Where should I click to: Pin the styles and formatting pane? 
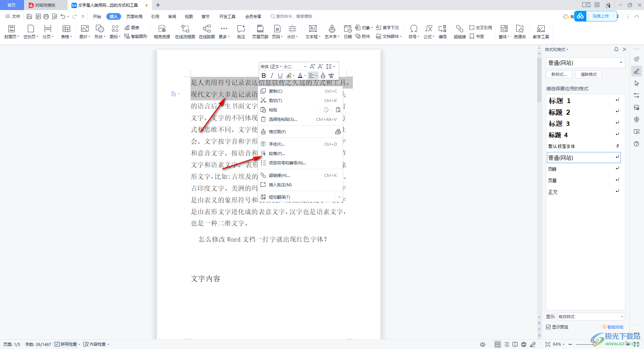(x=616, y=49)
